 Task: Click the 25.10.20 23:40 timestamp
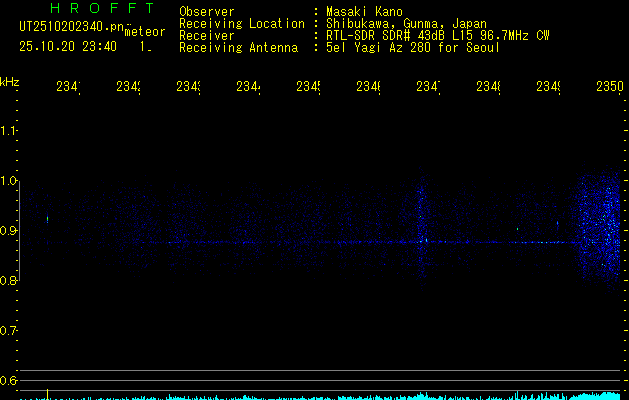[68, 46]
